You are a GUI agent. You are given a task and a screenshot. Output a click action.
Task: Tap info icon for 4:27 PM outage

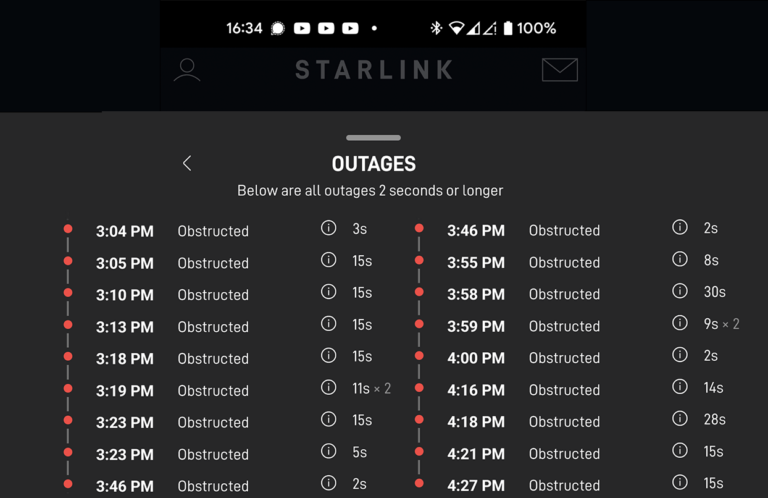click(680, 484)
